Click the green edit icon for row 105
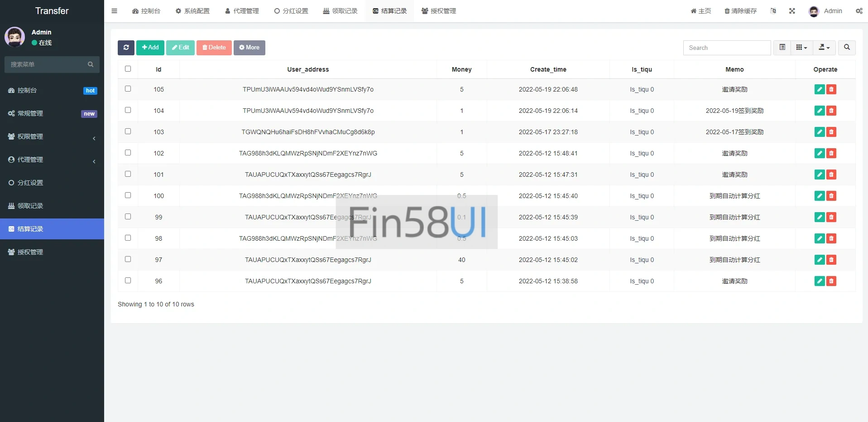The height and width of the screenshot is (422, 868). pyautogui.click(x=819, y=89)
